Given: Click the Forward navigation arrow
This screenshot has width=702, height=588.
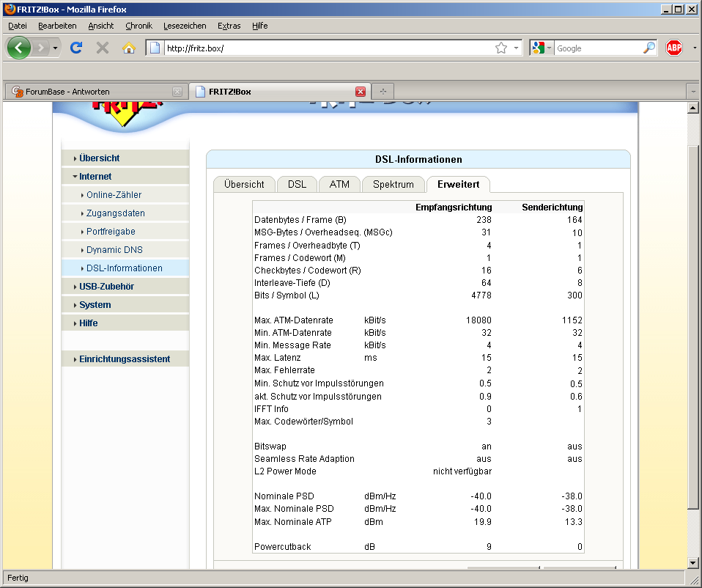Looking at the screenshot, I should (41, 48).
